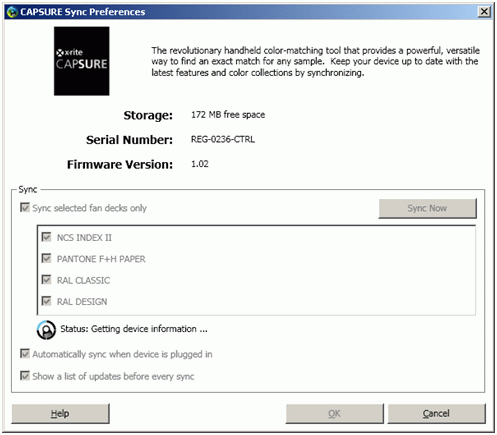Toggle the NCS INDEX II checkbox
The height and width of the screenshot is (435, 497).
pyautogui.click(x=46, y=237)
